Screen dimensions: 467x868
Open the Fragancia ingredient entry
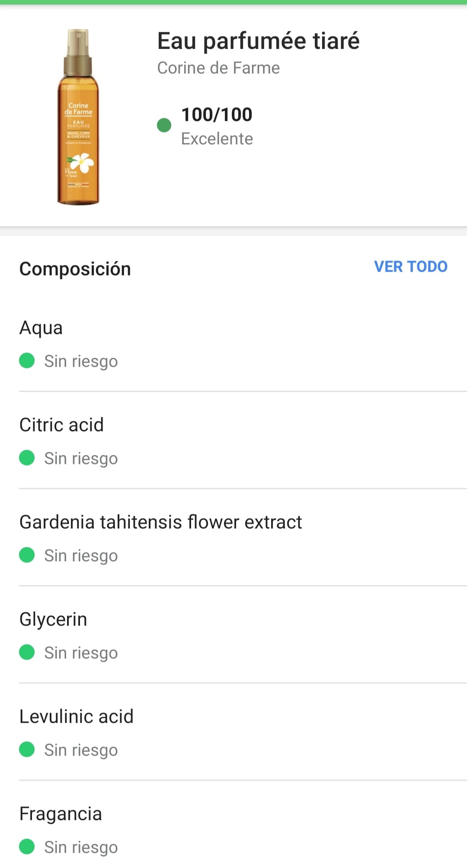(x=61, y=814)
